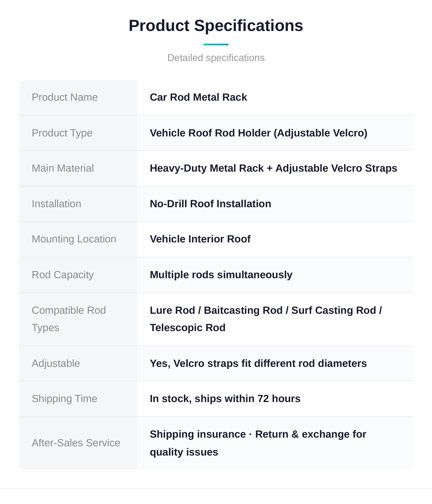The height and width of the screenshot is (504, 432).
Task: Select the Car Rod Metal Rack value
Action: click(x=198, y=97)
